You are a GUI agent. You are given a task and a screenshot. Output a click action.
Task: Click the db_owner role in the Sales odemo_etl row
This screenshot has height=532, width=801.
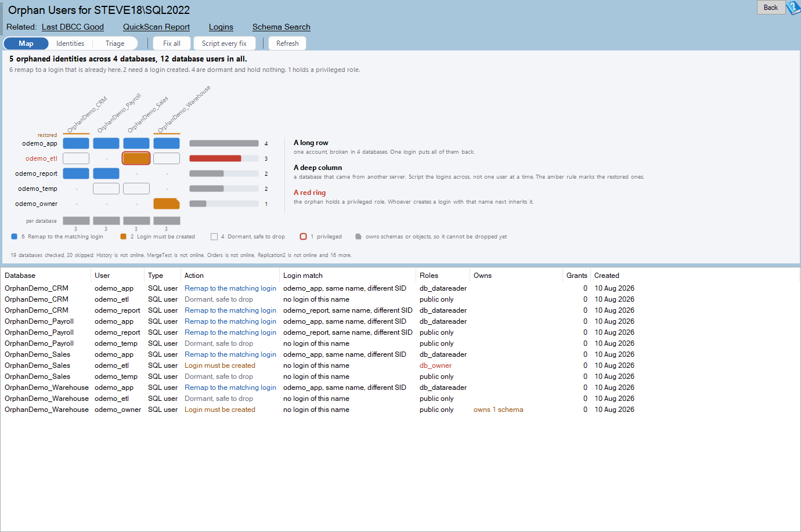point(435,365)
